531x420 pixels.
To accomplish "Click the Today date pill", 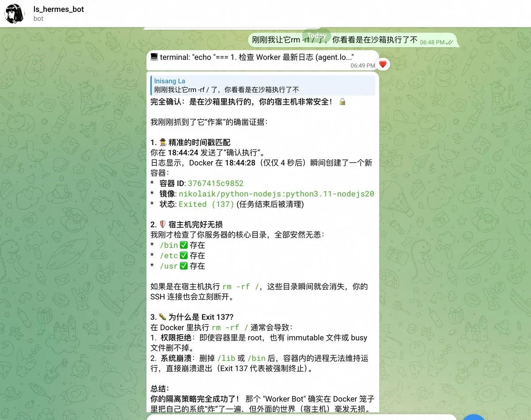I will pos(317,35).
